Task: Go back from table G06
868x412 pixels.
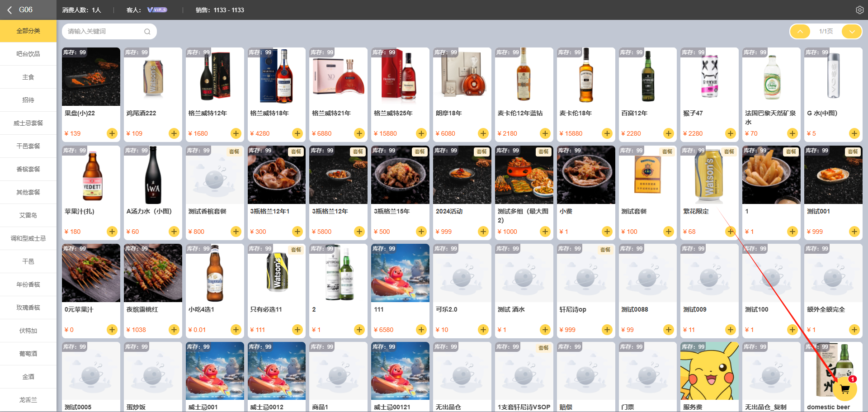Action: click(9, 9)
